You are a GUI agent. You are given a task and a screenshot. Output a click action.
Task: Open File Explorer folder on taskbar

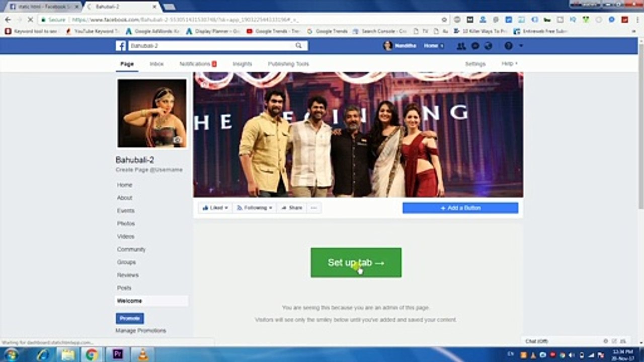pos(68,354)
